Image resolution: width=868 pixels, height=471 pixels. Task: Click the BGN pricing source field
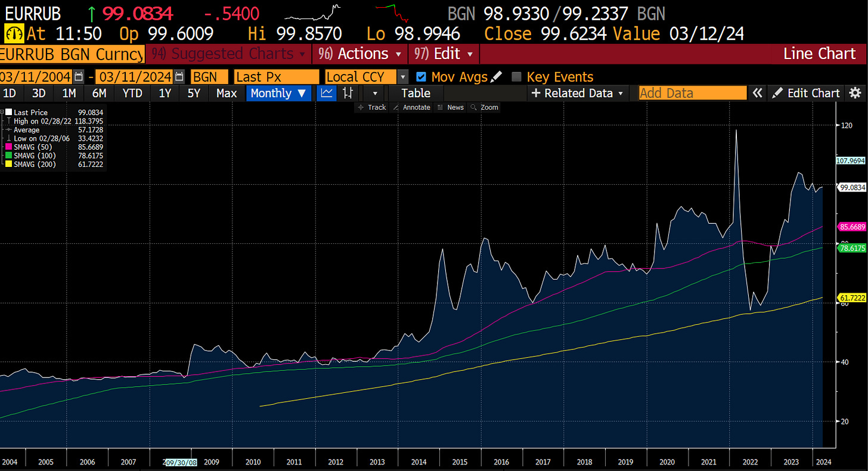(x=209, y=77)
